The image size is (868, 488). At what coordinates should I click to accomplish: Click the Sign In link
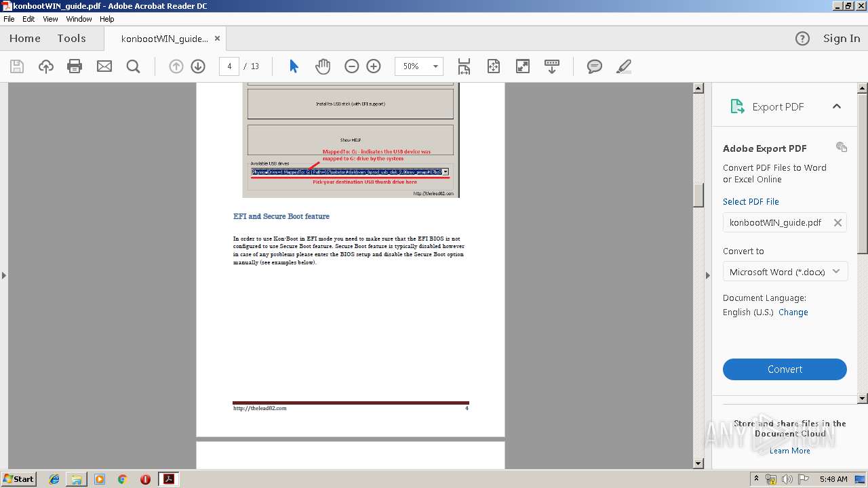point(842,39)
